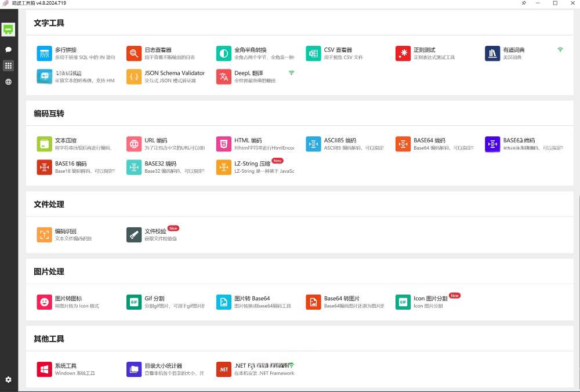Screen dimensions: 580x392
Task: Open settings via the gear icon
Action: 8,379
